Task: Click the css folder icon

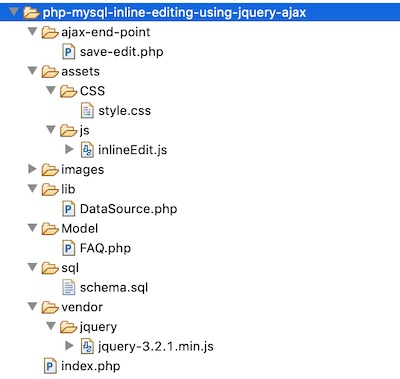Action: (x=68, y=91)
